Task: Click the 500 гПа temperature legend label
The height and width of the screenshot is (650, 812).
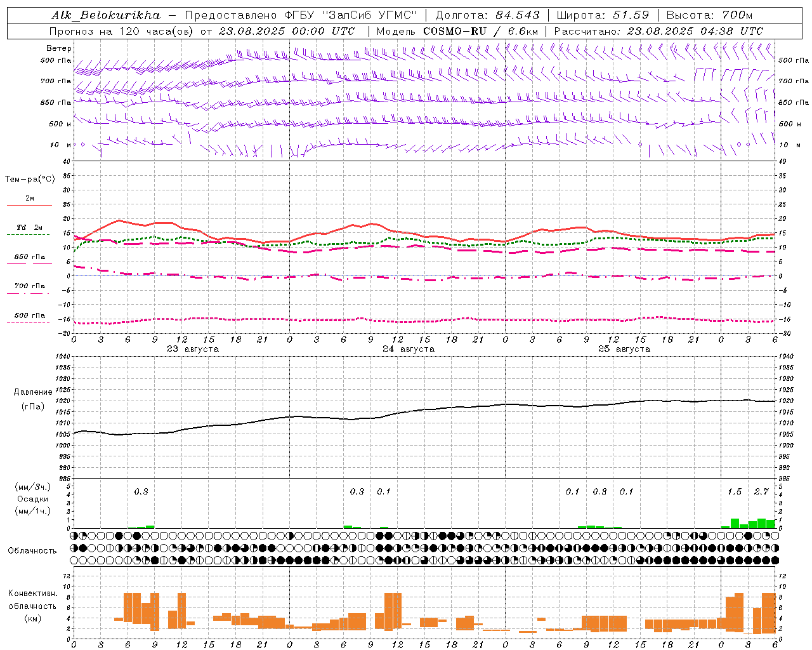Action: coord(29,315)
